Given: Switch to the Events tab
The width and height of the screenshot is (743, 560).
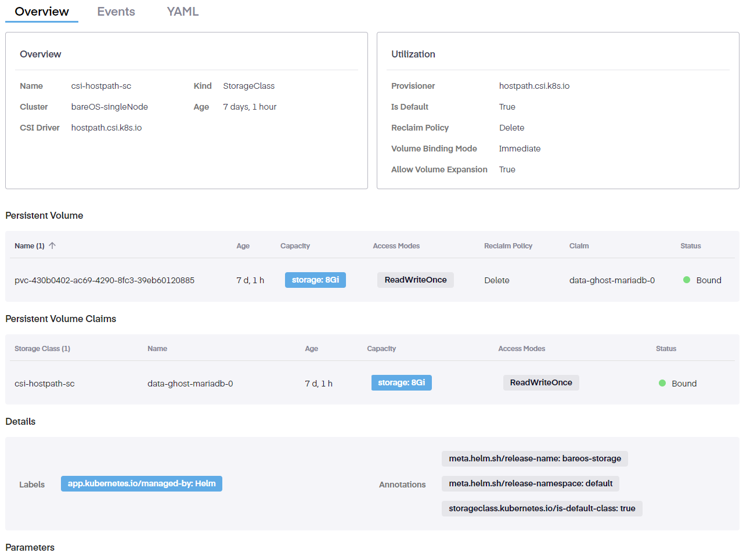Looking at the screenshot, I should 116,12.
